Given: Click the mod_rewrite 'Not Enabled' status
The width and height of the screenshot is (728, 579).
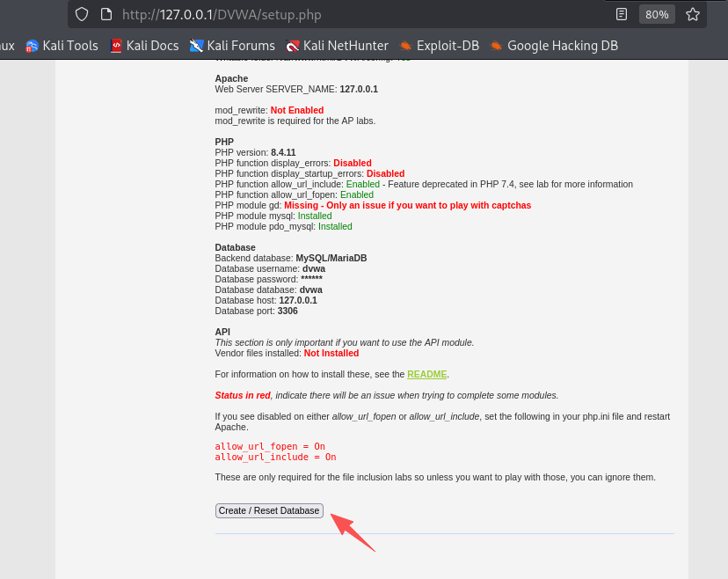Looking at the screenshot, I should 297,110.
